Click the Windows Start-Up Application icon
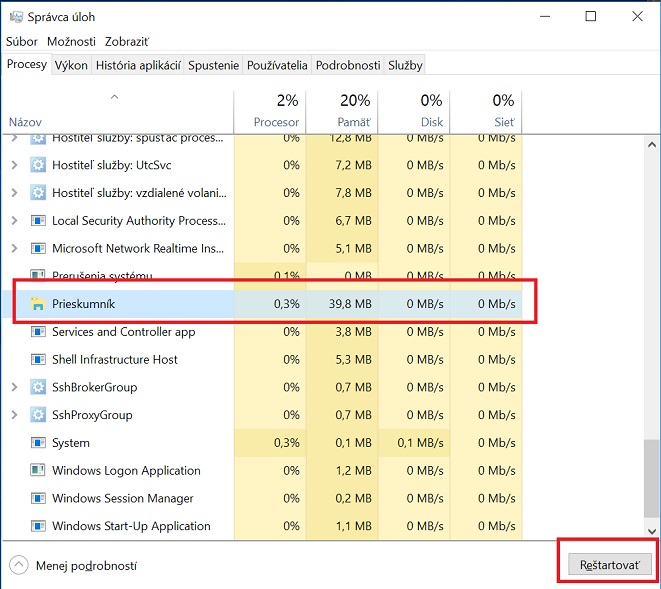The image size is (661, 589). [38, 526]
